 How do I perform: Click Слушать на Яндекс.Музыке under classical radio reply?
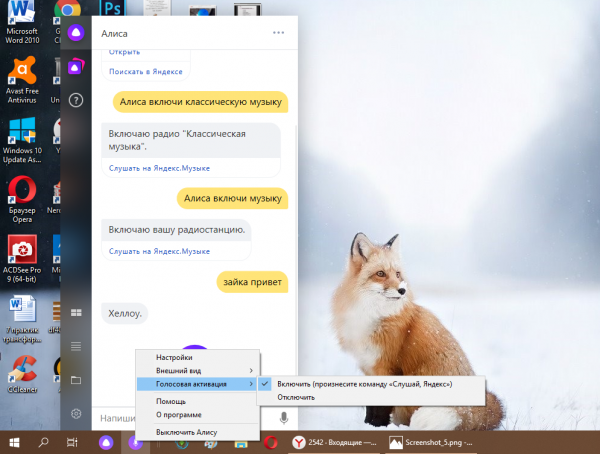coord(159,168)
